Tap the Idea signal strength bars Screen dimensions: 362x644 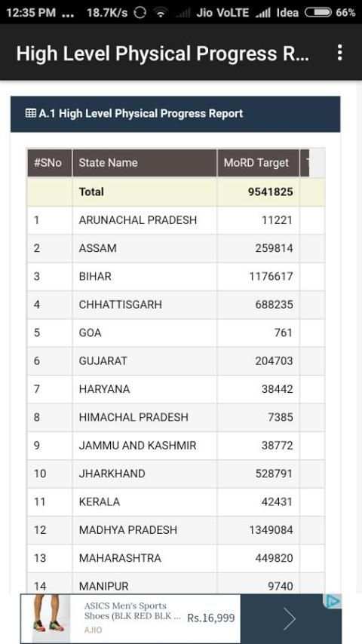pyautogui.click(x=263, y=13)
